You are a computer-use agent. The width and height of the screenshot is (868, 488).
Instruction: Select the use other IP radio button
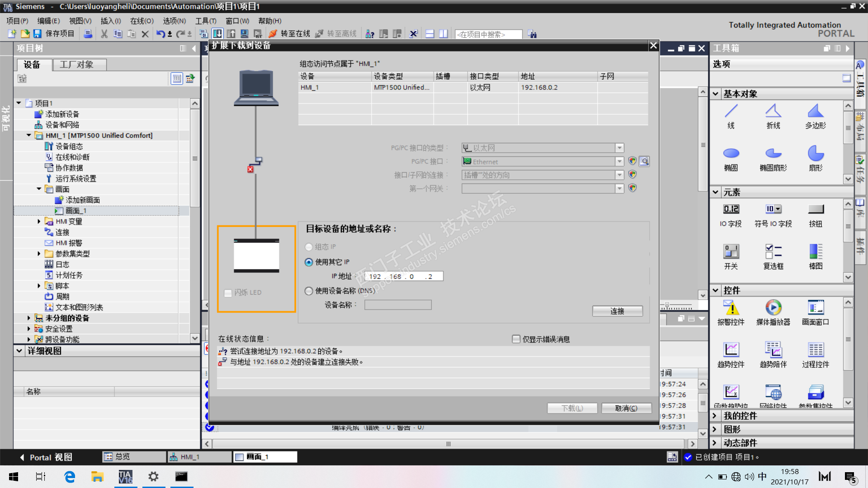click(x=309, y=262)
